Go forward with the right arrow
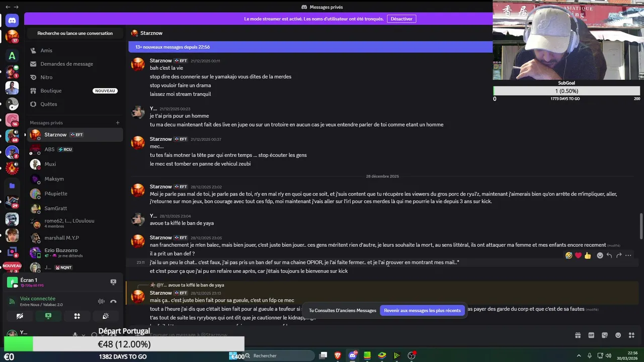This screenshot has height=362, width=644. pyautogui.click(x=17, y=7)
